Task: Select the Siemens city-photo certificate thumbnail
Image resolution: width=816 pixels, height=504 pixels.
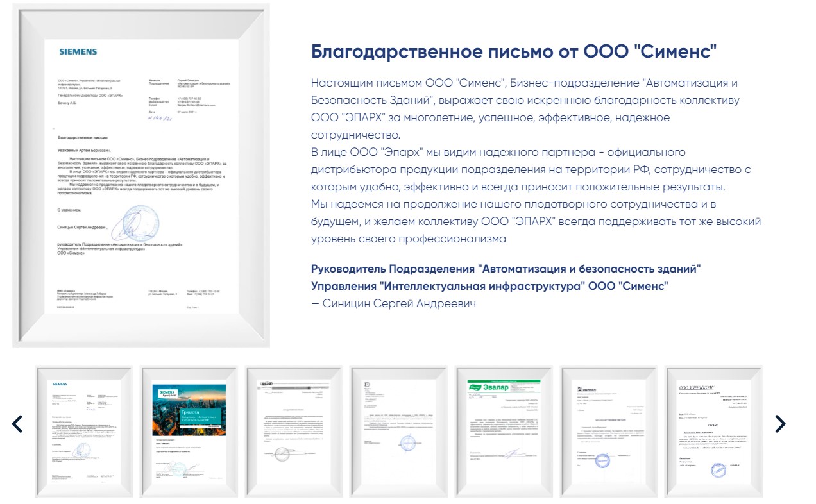Action: [x=189, y=431]
